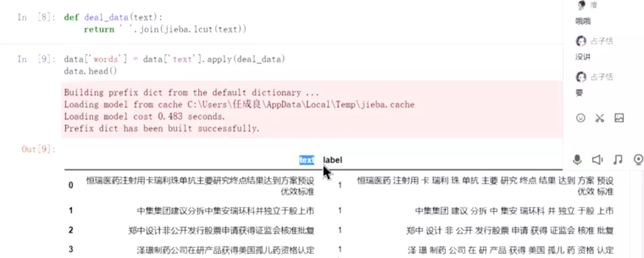Click row index 2 in the dataframe
Screen dimensions: 644x258
[71, 230]
